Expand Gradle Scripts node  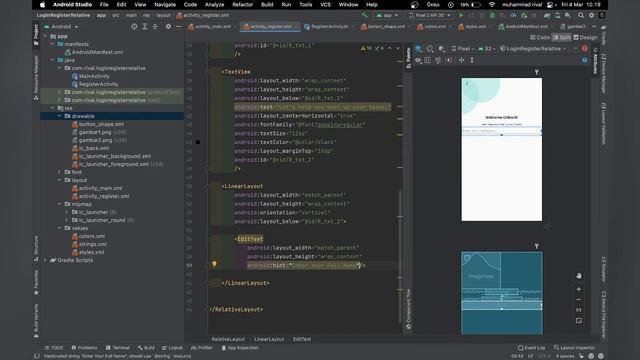pos(45,260)
